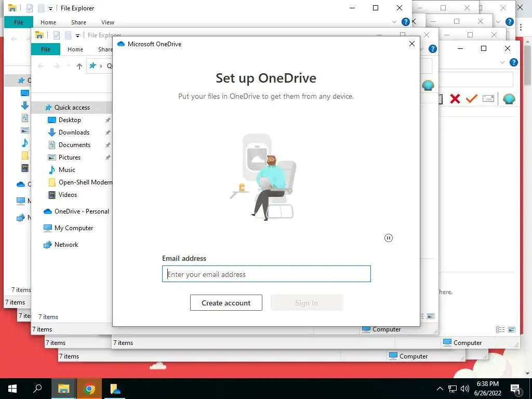This screenshot has height=399, width=532.
Task: Open the View tab in back-most File Explorer
Action: tap(108, 22)
